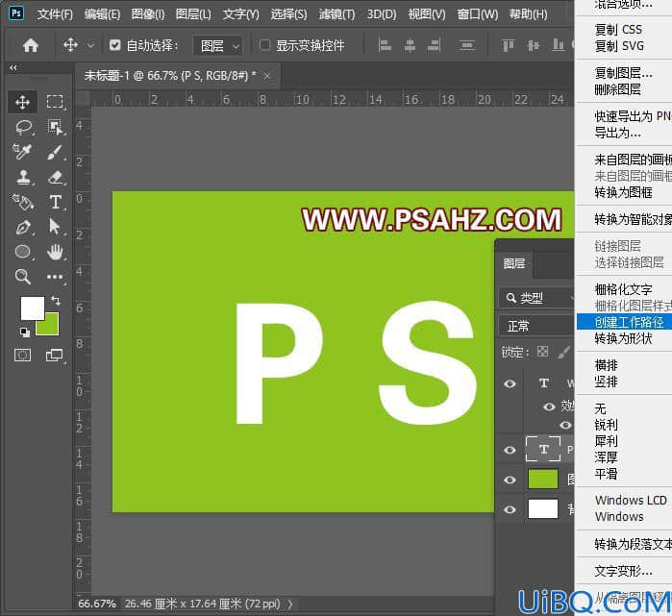Select the Pen tool
Screen dimensions: 672x616
coord(23,227)
